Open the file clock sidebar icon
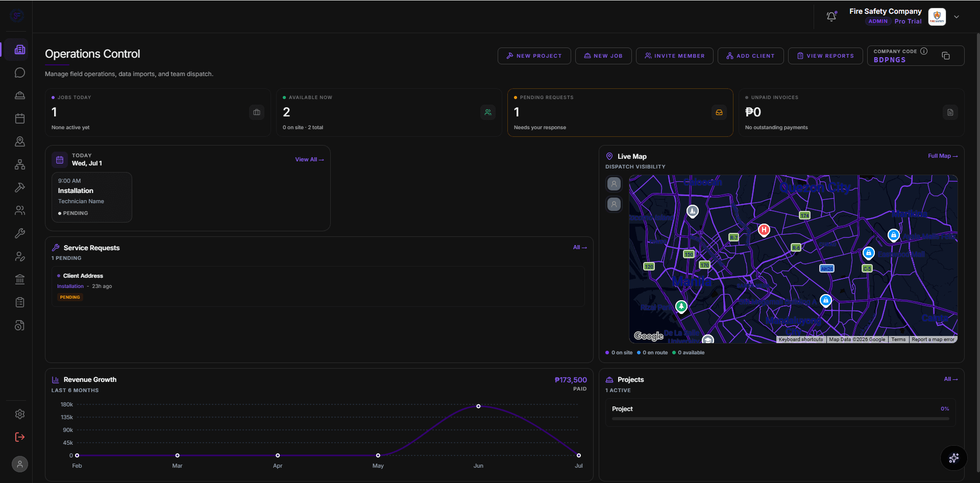Viewport: 980px width, 483px height. click(20, 325)
